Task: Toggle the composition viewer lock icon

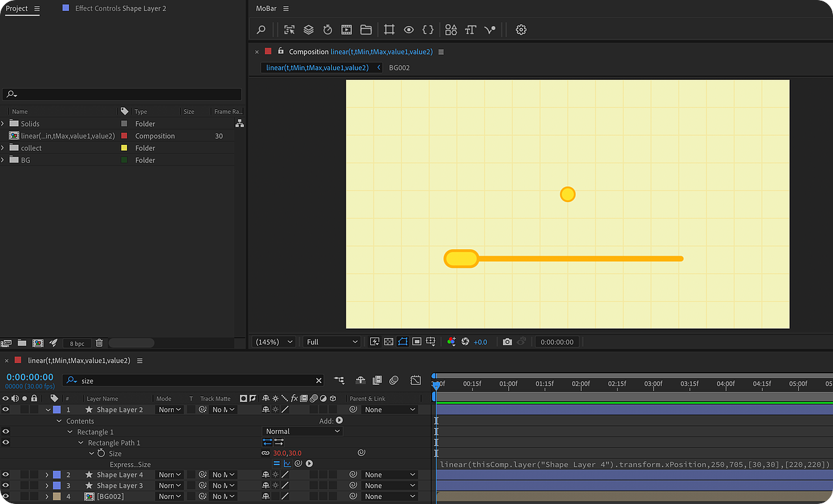Action: tap(280, 51)
